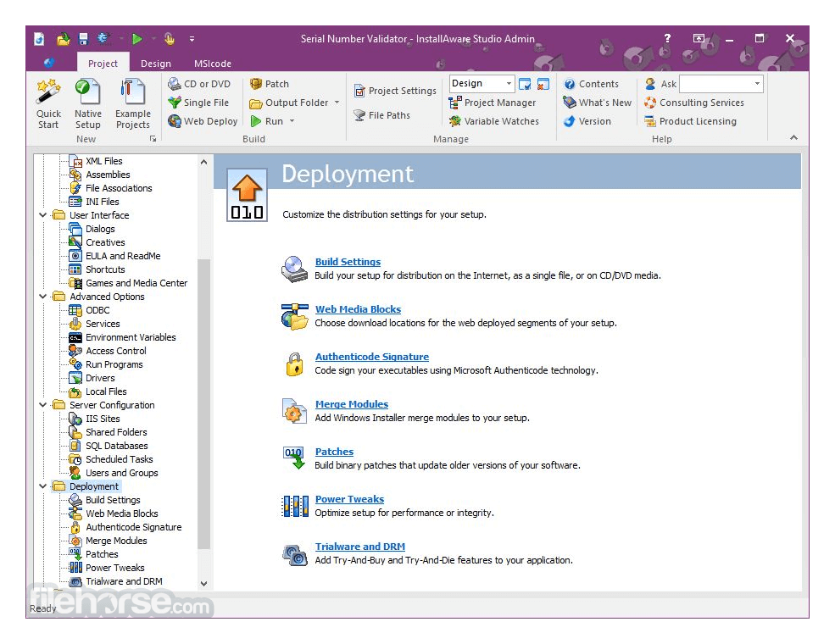Click the Authenticode padlock icon in page
This screenshot has height=644, width=835.
pyautogui.click(x=294, y=364)
